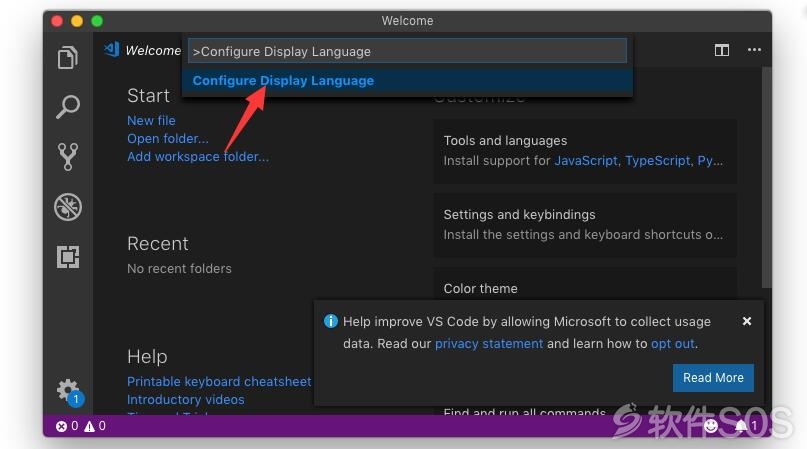Open the Source Control view
Viewport: 807px width, 449px height.
pos(68,157)
